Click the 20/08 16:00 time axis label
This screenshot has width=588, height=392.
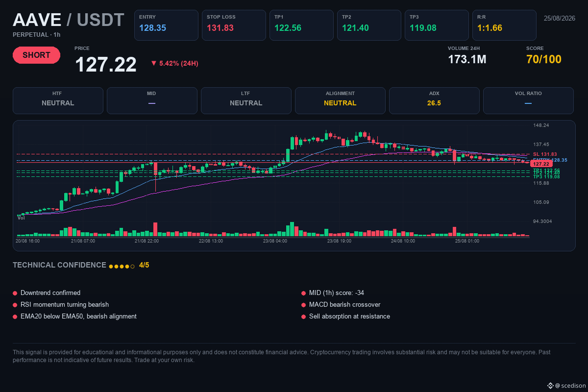pyautogui.click(x=27, y=241)
